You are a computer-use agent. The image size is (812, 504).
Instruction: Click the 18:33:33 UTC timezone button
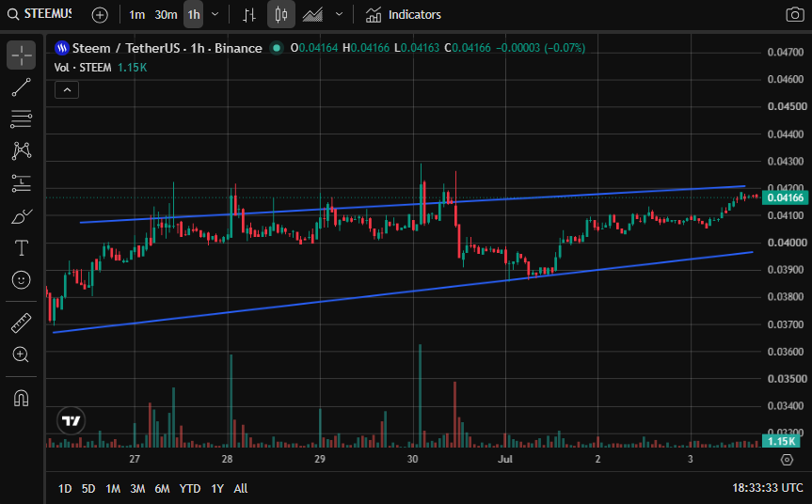tap(768, 488)
